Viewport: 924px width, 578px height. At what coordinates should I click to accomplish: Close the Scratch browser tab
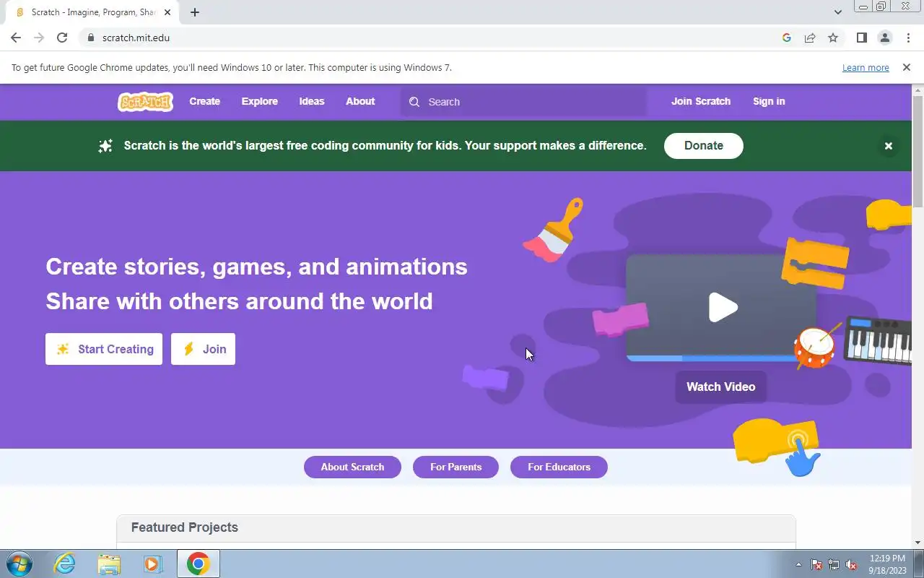coord(167,12)
